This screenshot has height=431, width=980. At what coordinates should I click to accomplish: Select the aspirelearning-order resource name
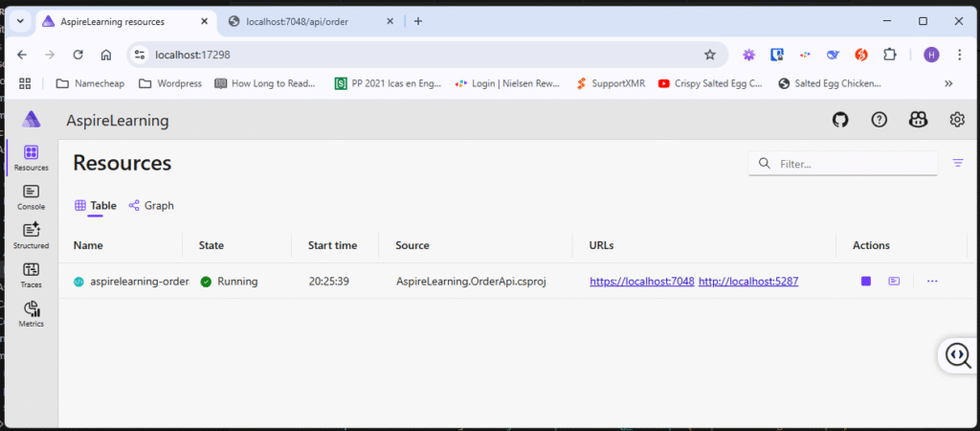(x=140, y=282)
